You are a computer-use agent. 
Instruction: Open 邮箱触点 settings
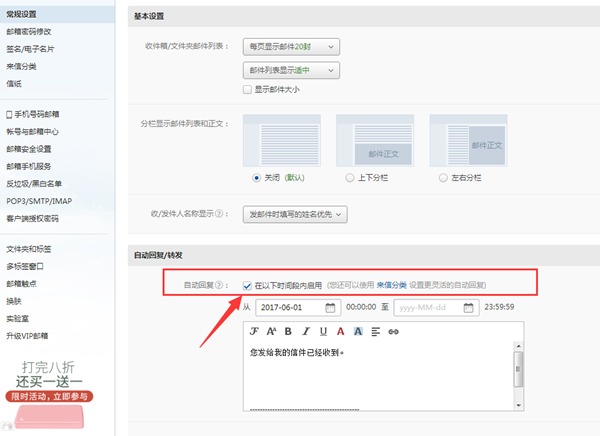21,284
